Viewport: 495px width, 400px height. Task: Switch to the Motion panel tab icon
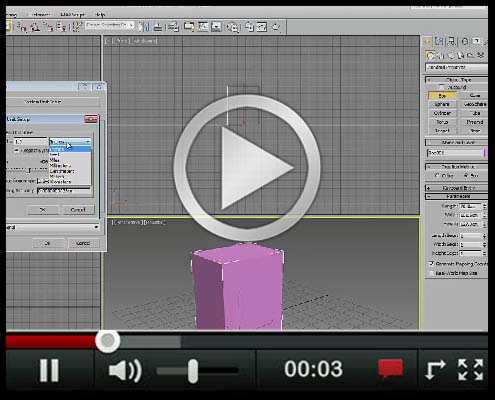[464, 41]
